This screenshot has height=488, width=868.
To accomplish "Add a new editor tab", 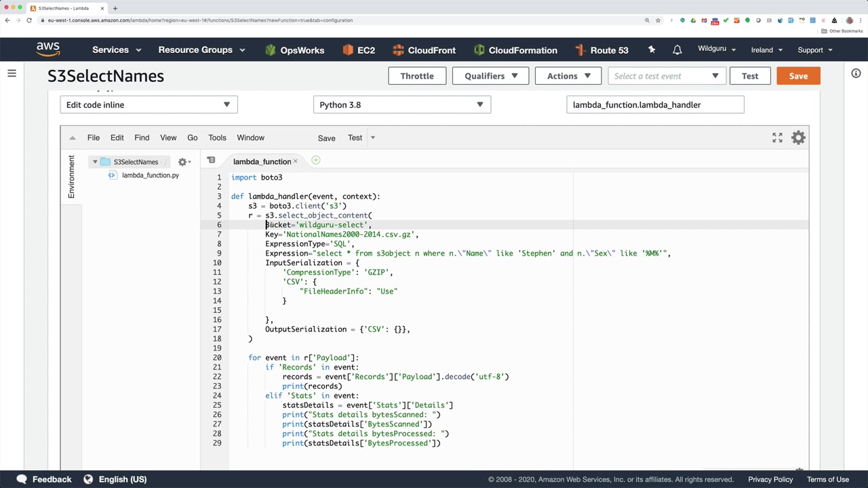I will [316, 161].
